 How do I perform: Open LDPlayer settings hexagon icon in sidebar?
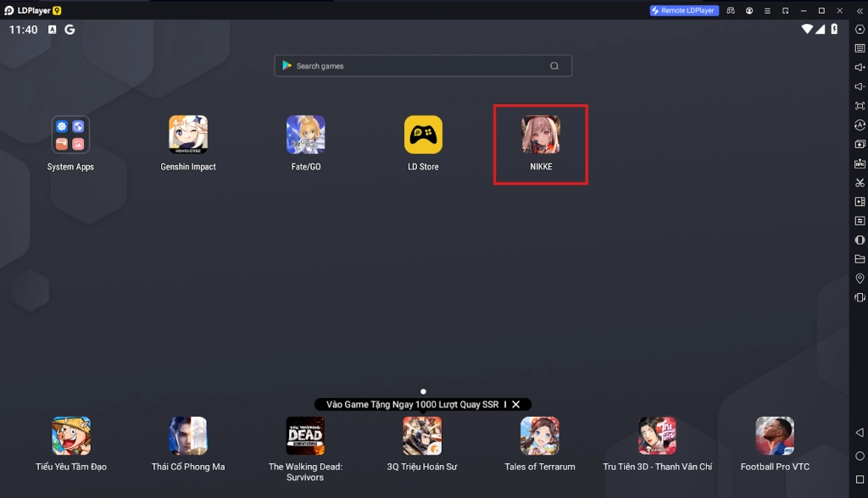[x=860, y=30]
